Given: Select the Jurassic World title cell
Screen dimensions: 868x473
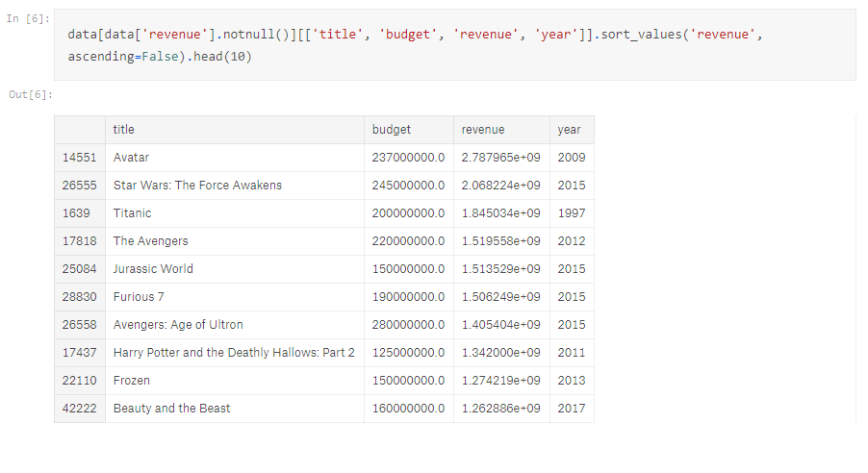Looking at the screenshot, I should (235, 269).
